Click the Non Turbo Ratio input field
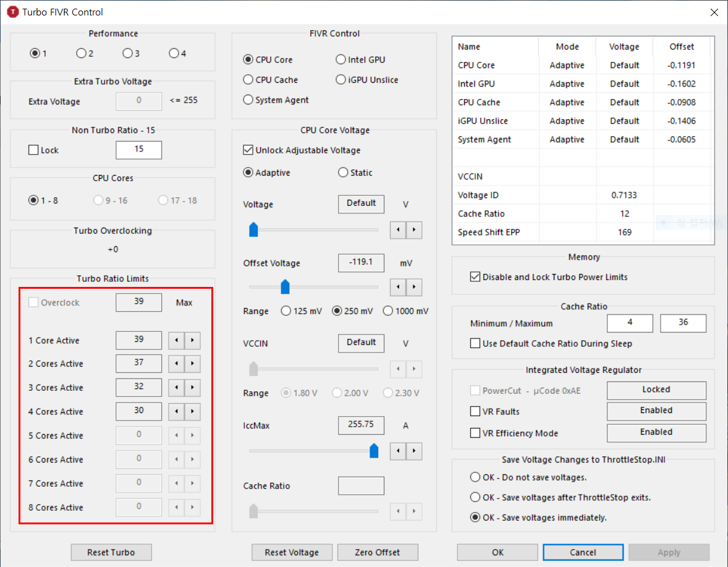The image size is (728, 567). 139,150
